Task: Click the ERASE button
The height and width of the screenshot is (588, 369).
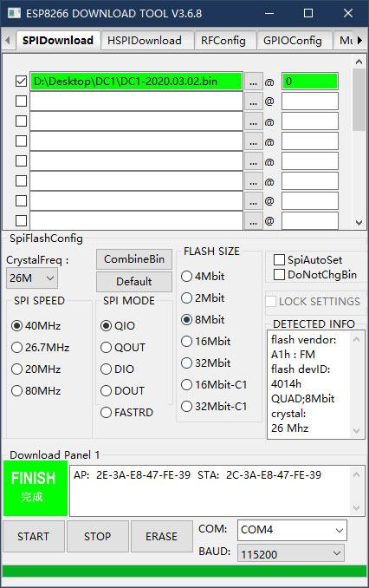Action: [x=161, y=536]
